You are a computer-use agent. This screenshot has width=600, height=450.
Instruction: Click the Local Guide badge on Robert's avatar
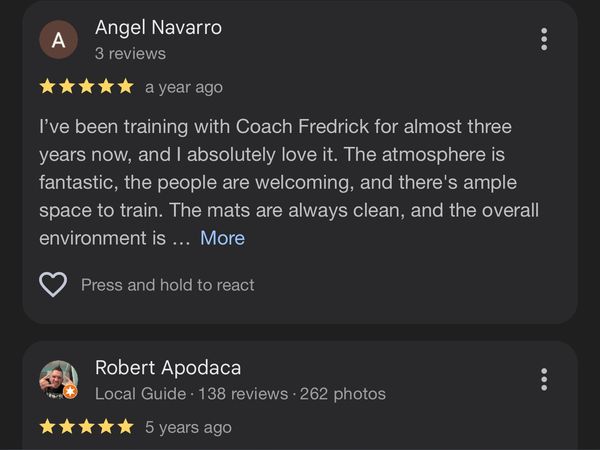coord(71,392)
